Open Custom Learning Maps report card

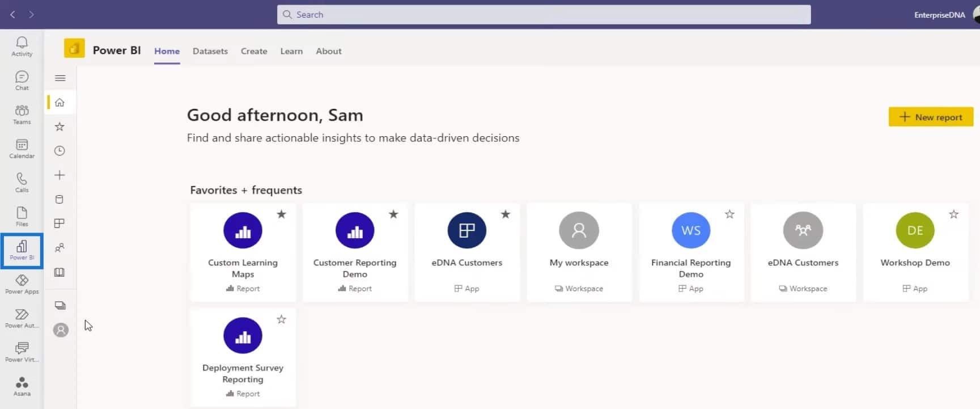tap(243, 252)
